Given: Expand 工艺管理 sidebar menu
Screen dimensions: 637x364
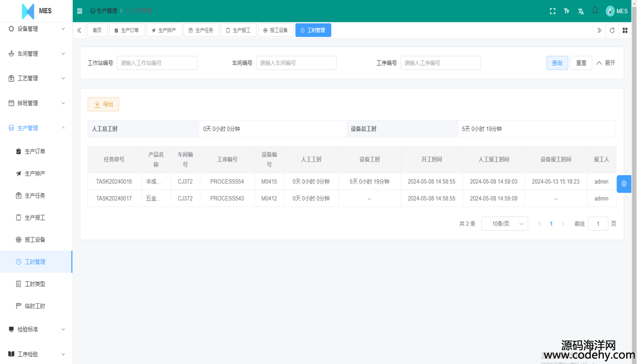Looking at the screenshot, I should tap(36, 78).
